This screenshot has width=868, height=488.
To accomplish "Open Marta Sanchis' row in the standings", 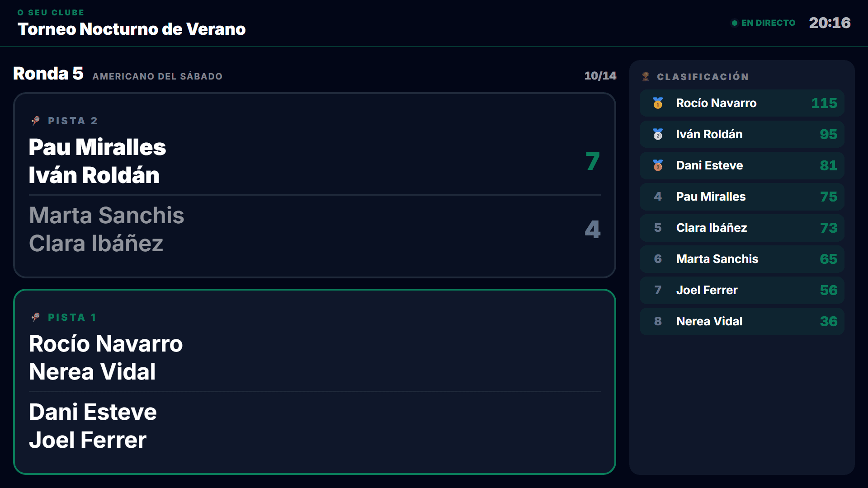I will point(742,259).
